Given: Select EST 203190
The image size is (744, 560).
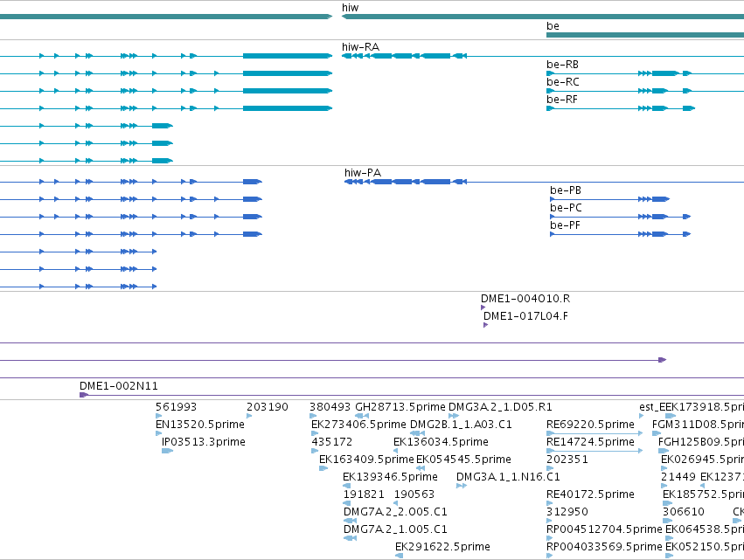Looking at the screenshot, I should [268, 407].
